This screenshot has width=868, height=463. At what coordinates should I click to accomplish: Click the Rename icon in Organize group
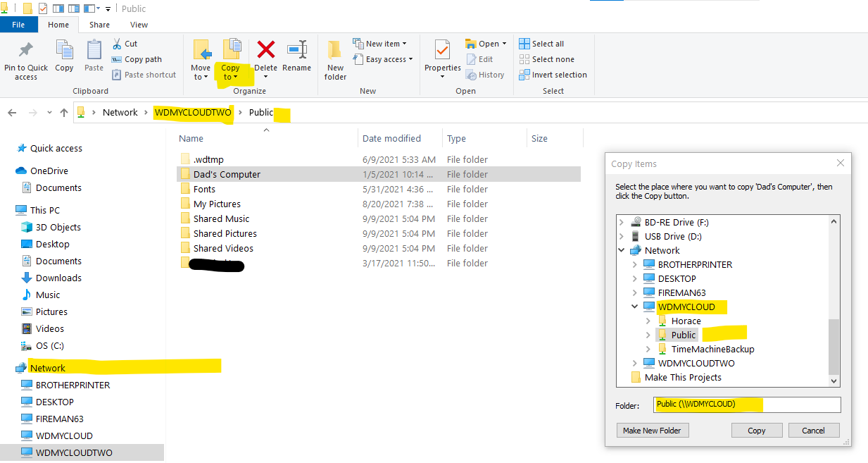point(296,49)
